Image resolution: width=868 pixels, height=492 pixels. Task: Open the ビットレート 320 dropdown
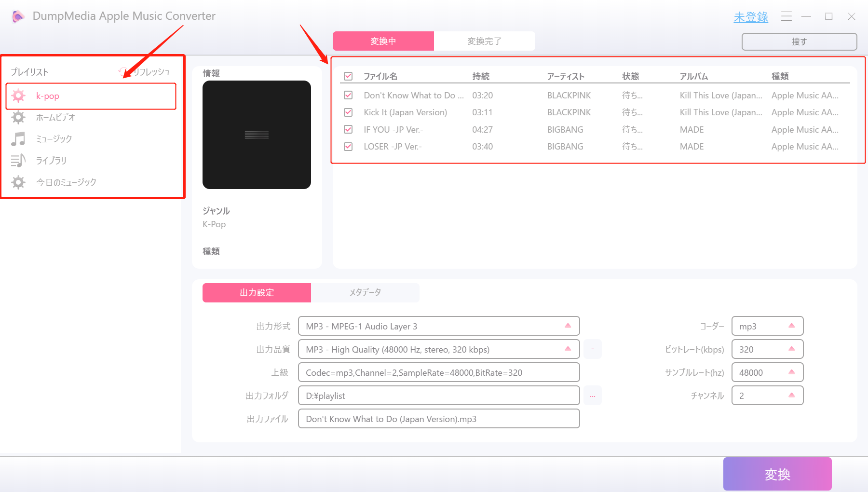pos(768,349)
